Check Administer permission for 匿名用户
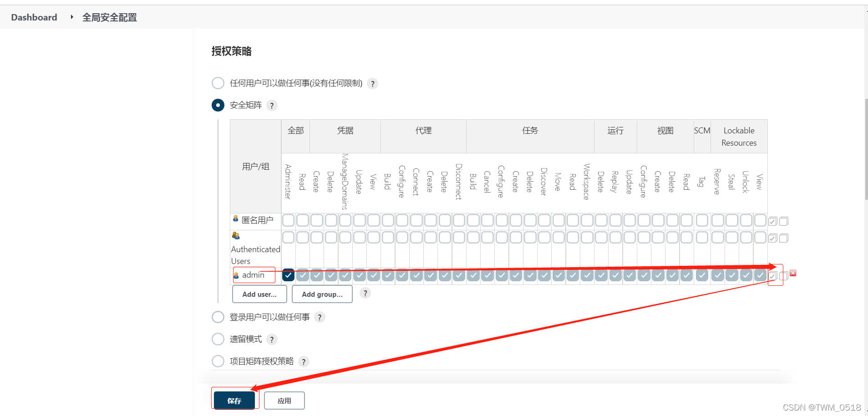Viewport: 868px width, 416px height. (288, 220)
